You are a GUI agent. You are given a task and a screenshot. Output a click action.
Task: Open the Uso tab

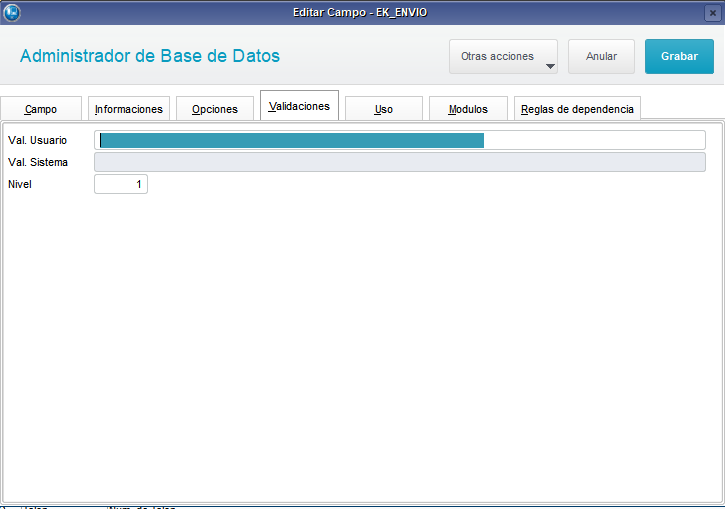point(384,109)
